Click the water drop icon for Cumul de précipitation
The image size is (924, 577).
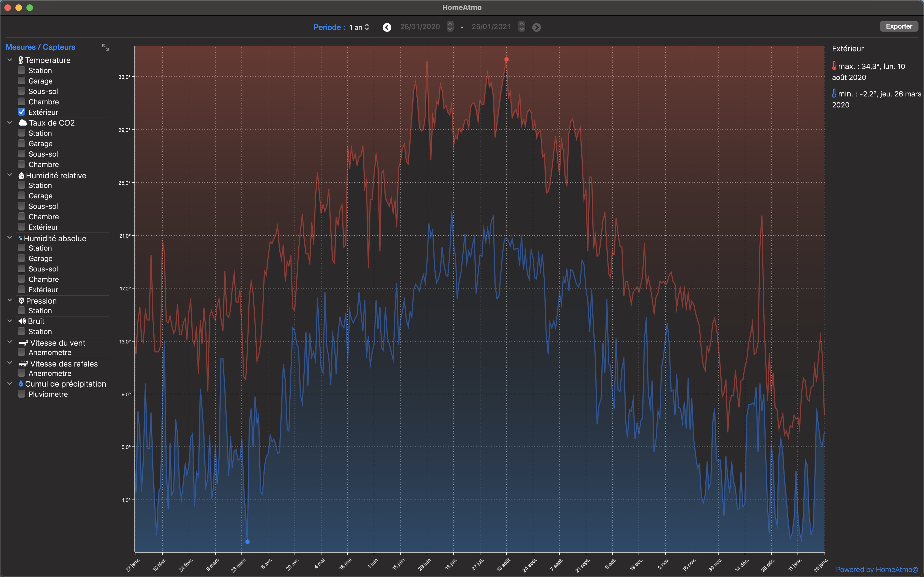pos(21,384)
